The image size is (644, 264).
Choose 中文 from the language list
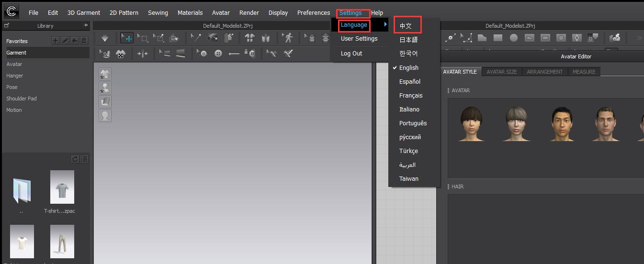point(406,26)
